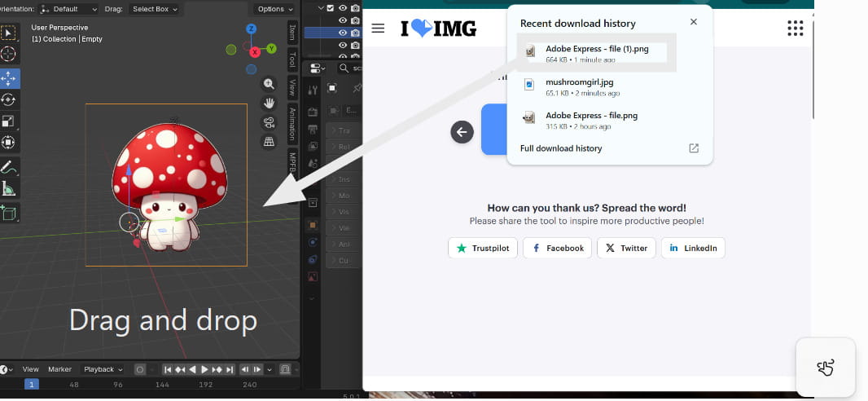Open the Tool sidebar tab
868x401 pixels.
point(292,59)
